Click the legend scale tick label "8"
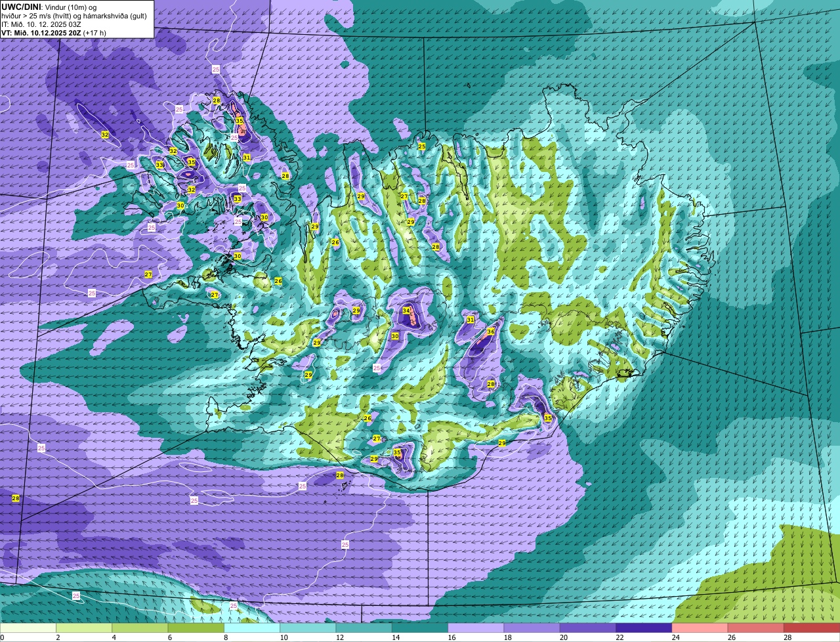Image resolution: width=840 pixels, height=642 pixels. tap(226, 637)
